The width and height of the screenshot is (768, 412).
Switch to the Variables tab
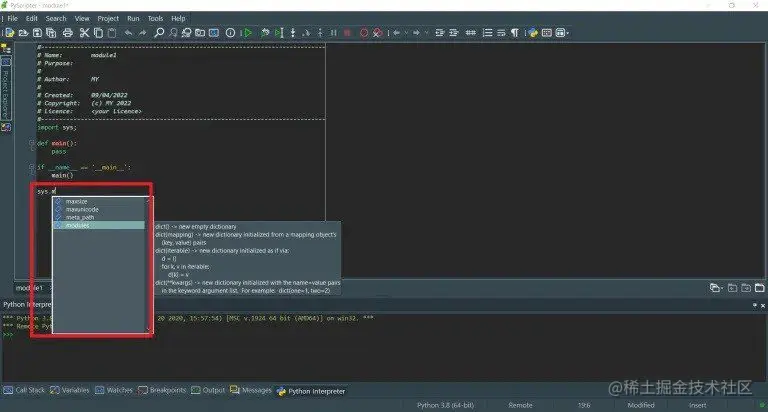pyautogui.click(x=70, y=390)
